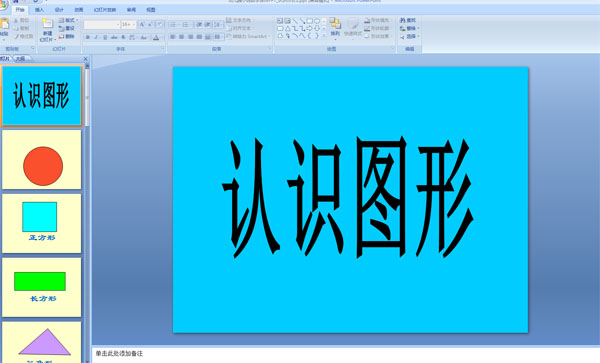Select the oval shape in shapes gallery
The height and width of the screenshot is (363, 600).
[x=317, y=21]
